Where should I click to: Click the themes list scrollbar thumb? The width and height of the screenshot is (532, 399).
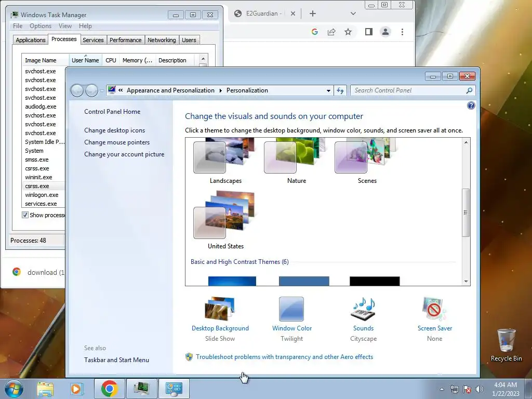[x=466, y=212]
